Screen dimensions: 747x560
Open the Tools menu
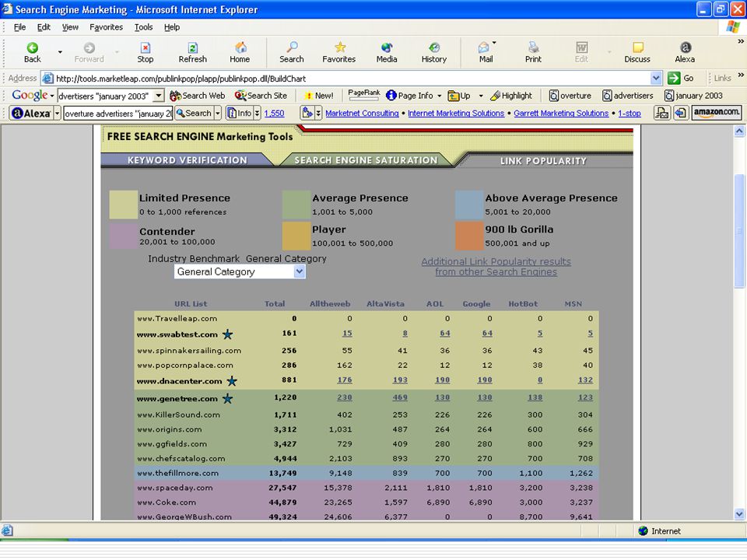point(143,27)
